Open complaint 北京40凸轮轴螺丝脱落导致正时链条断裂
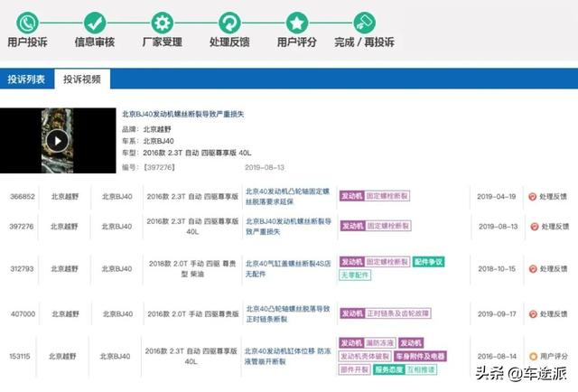578x392 pixels. (x=288, y=313)
